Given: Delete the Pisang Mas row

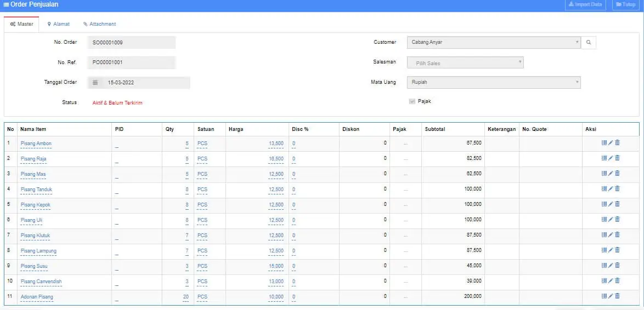Looking at the screenshot, I should [617, 174].
